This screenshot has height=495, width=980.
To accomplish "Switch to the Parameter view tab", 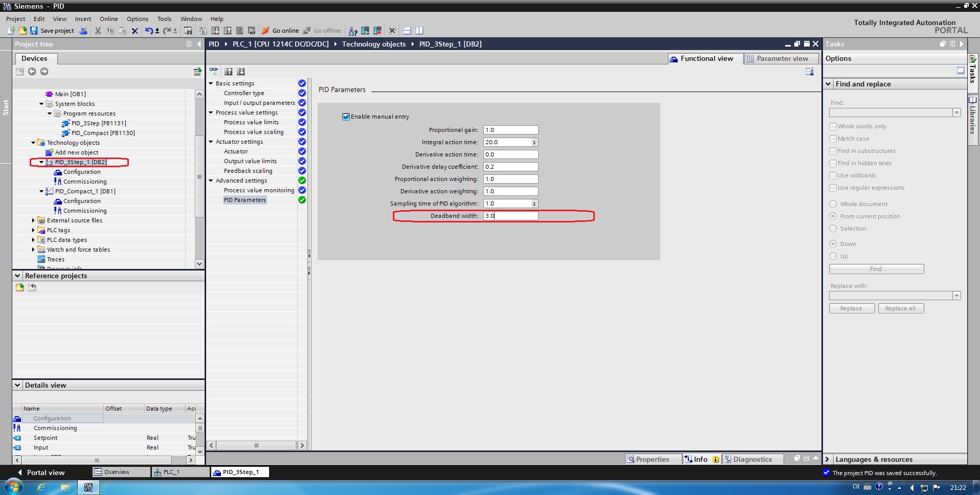I will pyautogui.click(x=782, y=59).
